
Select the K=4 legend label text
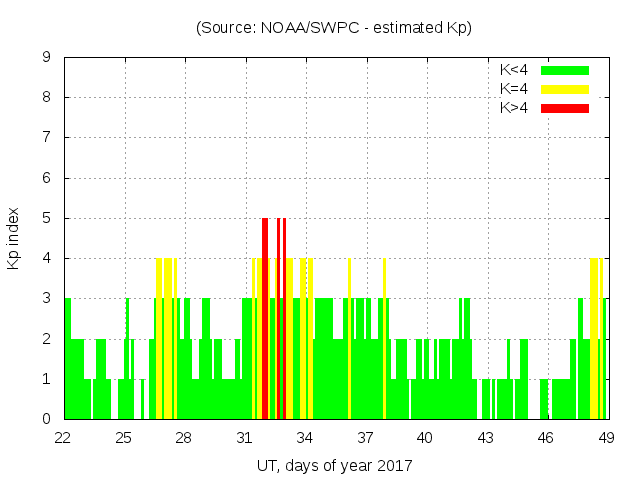pyautogui.click(x=516, y=89)
